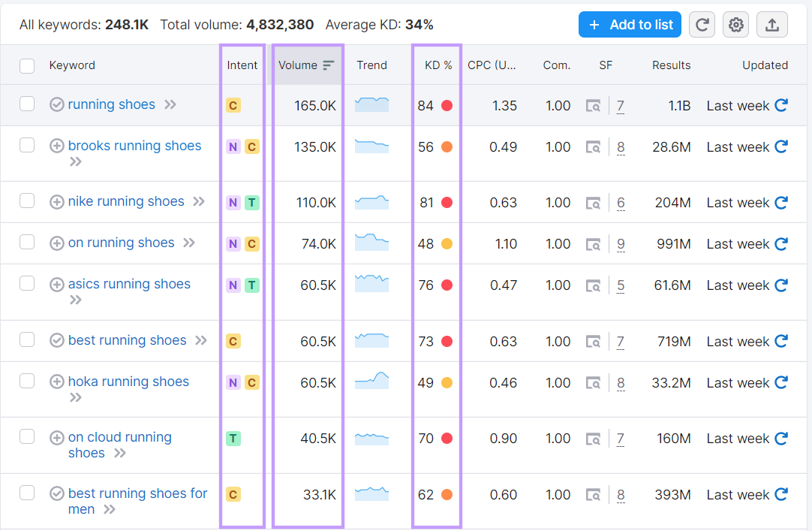View SERP icon for 'best running shoes for men'
This screenshot has height=531, width=812.
click(593, 495)
